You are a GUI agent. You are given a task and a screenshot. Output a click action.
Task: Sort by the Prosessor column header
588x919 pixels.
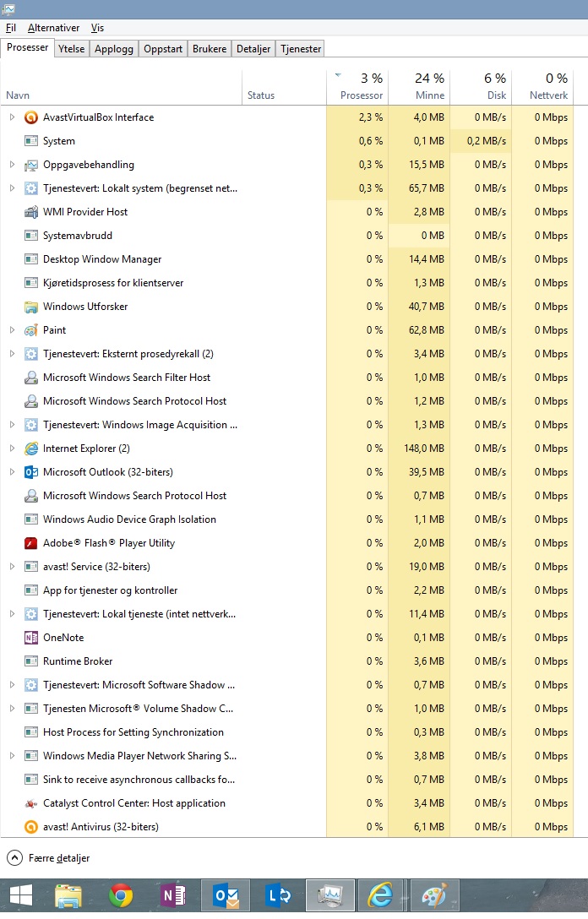[357, 86]
